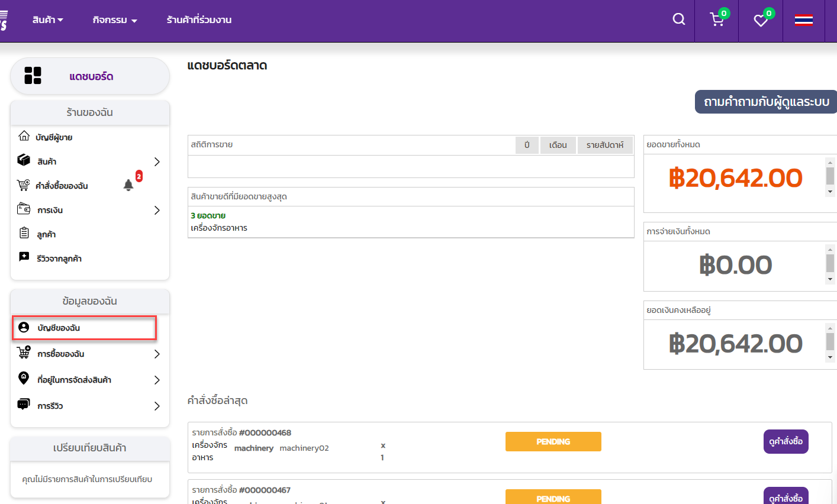Image resolution: width=837 pixels, height=504 pixels.
Task: Open the wishlist heart icon
Action: tap(761, 21)
